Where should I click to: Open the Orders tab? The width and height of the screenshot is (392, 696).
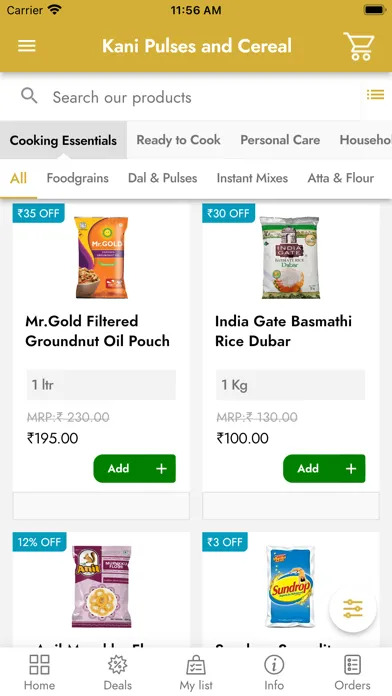(x=352, y=672)
